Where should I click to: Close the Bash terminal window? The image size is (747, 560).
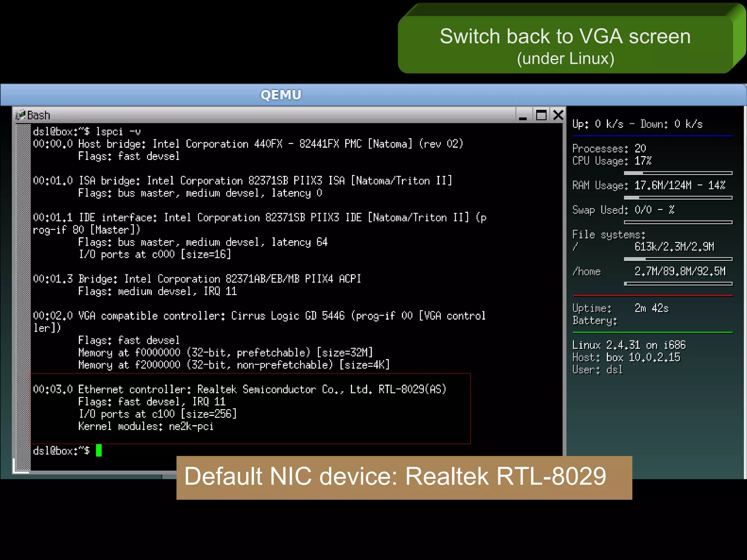pyautogui.click(x=558, y=116)
